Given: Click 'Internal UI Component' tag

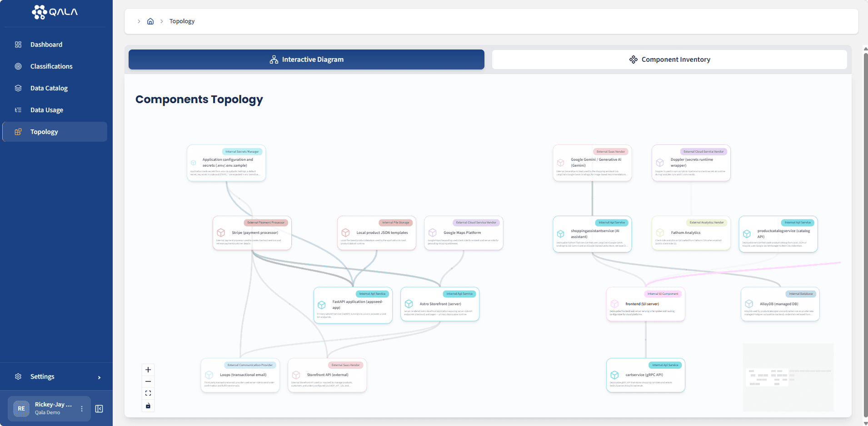Looking at the screenshot, I should pyautogui.click(x=663, y=294).
